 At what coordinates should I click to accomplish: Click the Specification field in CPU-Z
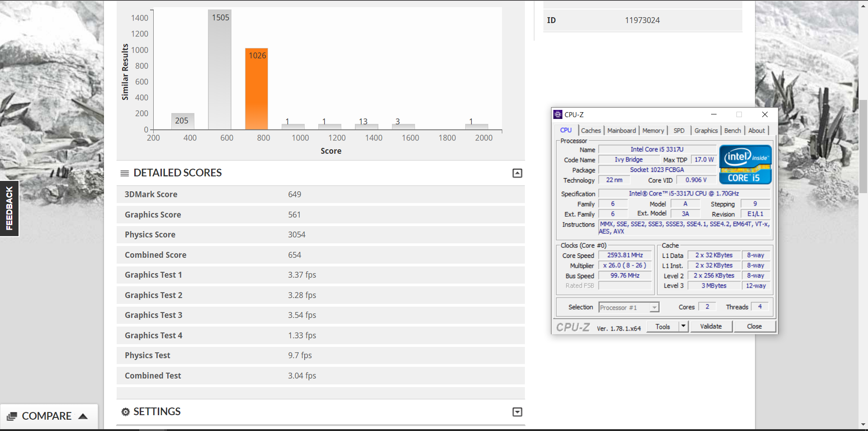click(x=684, y=194)
